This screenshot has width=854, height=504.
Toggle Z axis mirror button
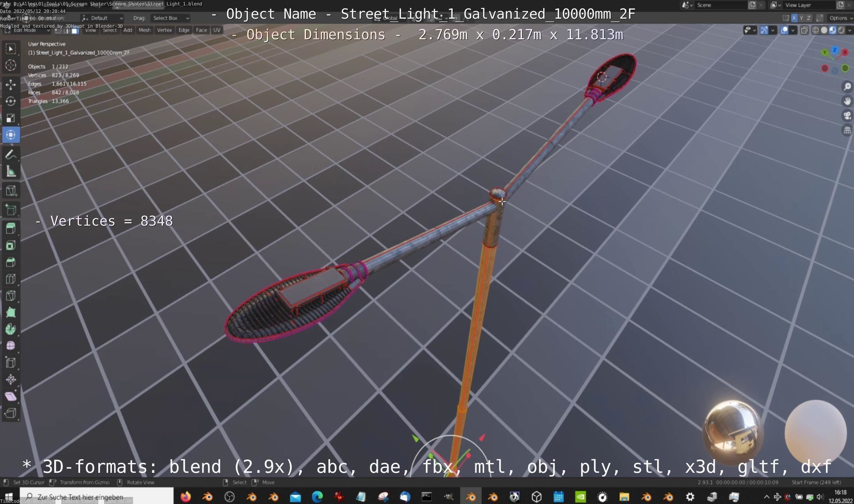[x=809, y=18]
